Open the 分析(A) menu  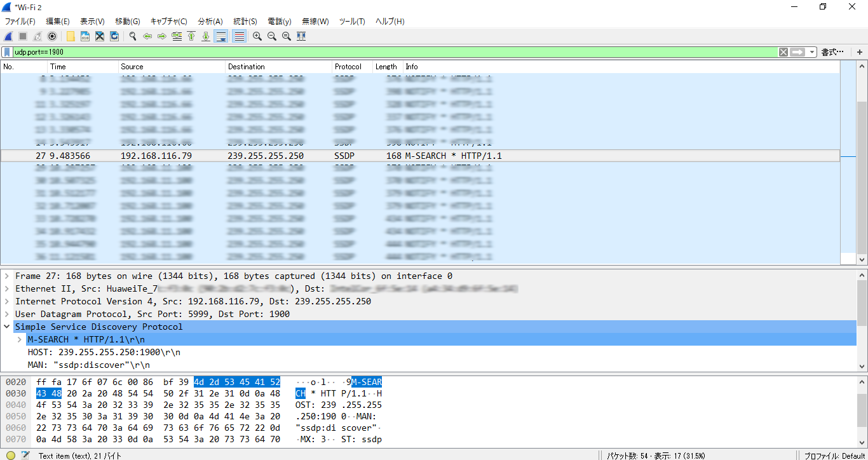point(210,22)
